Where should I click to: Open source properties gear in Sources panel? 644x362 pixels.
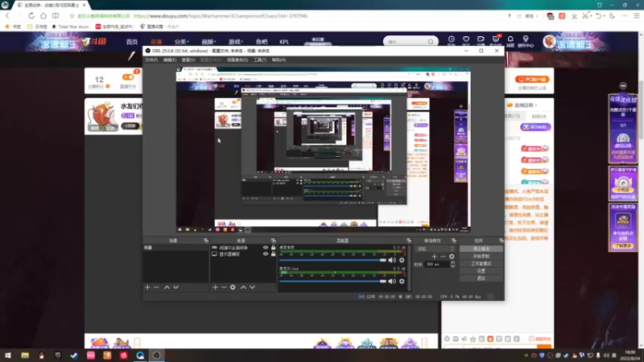pyautogui.click(x=233, y=287)
